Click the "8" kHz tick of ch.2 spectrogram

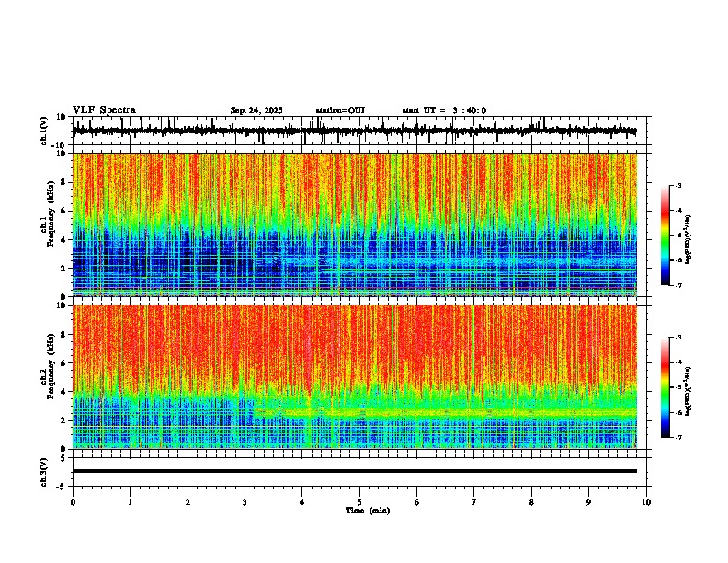point(64,335)
